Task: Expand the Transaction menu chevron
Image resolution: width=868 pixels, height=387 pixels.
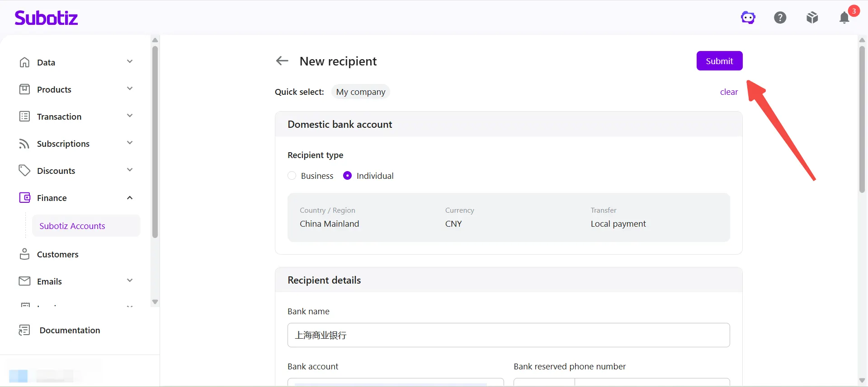Action: pos(130,116)
